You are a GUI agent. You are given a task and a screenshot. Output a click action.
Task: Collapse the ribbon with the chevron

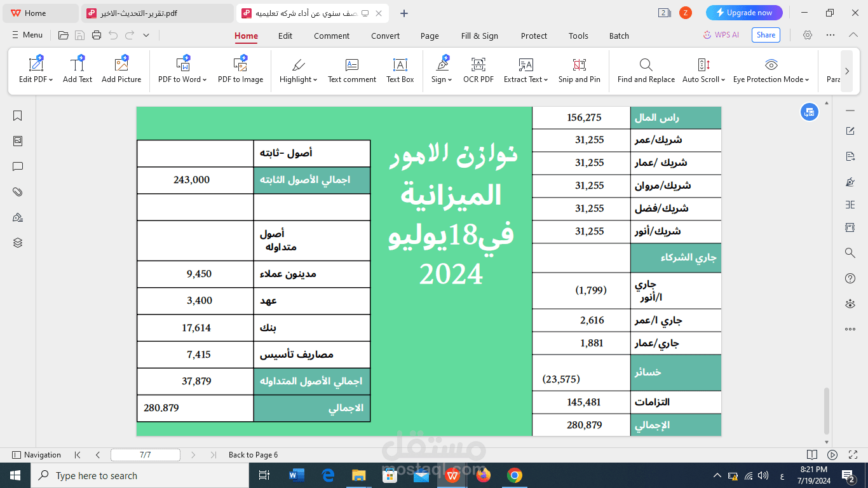(x=853, y=35)
